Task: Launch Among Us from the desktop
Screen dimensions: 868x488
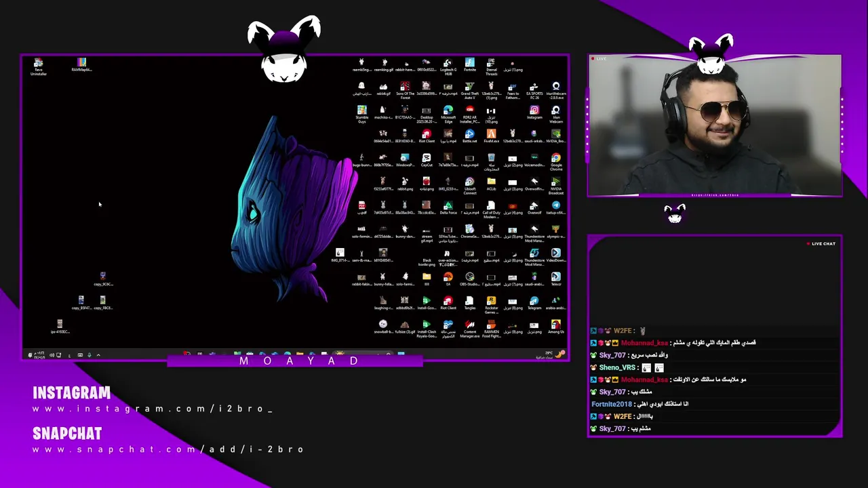Action: click(556, 326)
